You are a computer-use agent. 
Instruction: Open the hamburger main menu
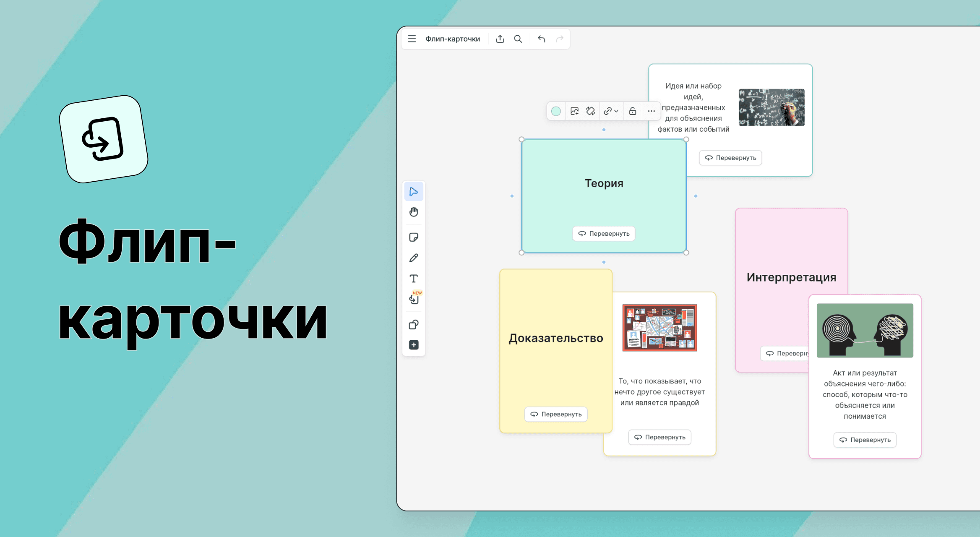(x=412, y=39)
